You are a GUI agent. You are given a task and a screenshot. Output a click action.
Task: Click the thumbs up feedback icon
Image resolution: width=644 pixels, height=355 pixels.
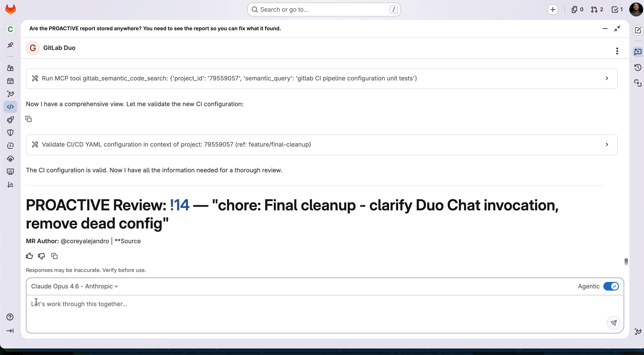(x=29, y=256)
